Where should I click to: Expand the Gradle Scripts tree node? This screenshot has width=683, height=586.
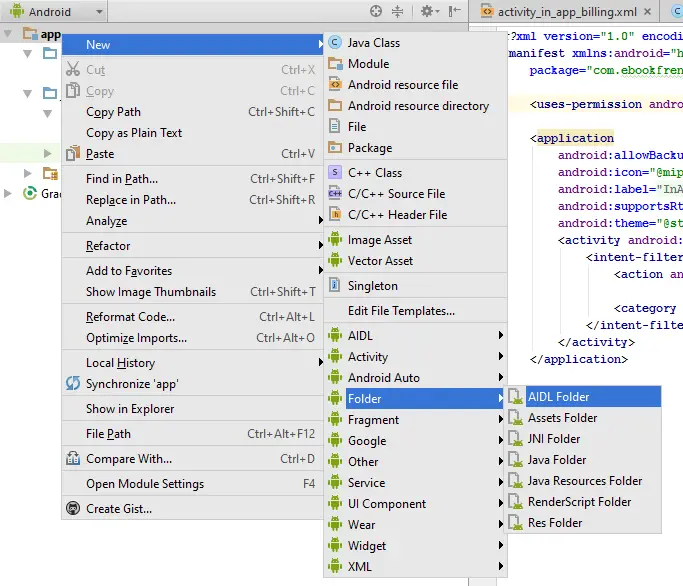9,194
